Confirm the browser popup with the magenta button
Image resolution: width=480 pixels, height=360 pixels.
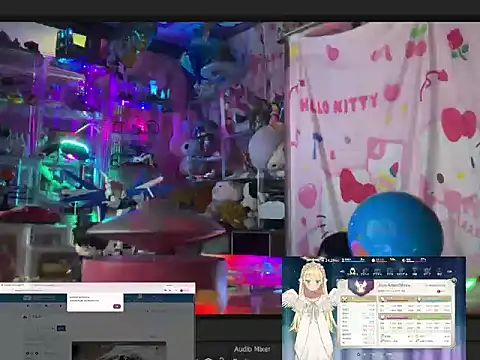click(117, 306)
